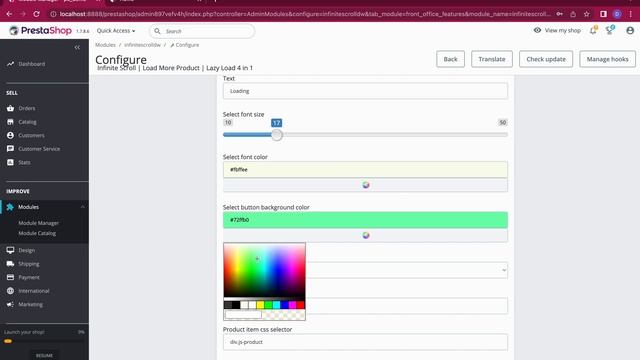The image size is (640, 360).
Task: Select the yellow preset swatch
Action: [x=260, y=305]
